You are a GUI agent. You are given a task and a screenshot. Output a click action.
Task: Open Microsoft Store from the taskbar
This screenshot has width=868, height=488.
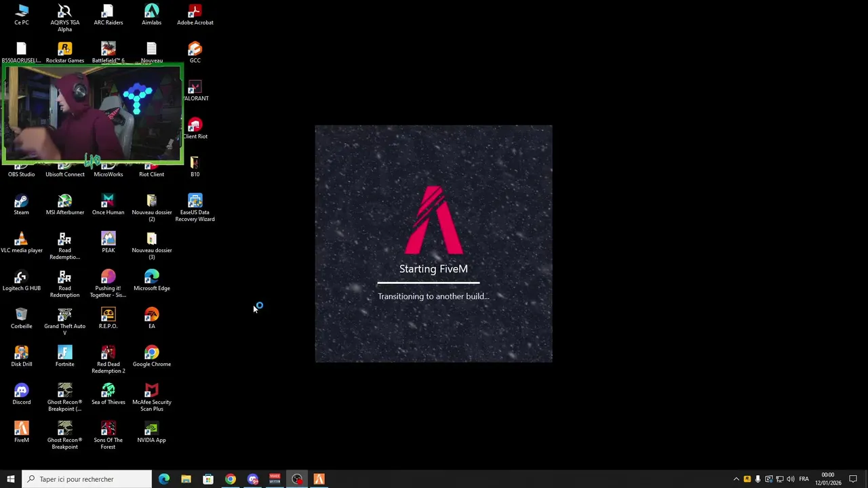(x=208, y=479)
